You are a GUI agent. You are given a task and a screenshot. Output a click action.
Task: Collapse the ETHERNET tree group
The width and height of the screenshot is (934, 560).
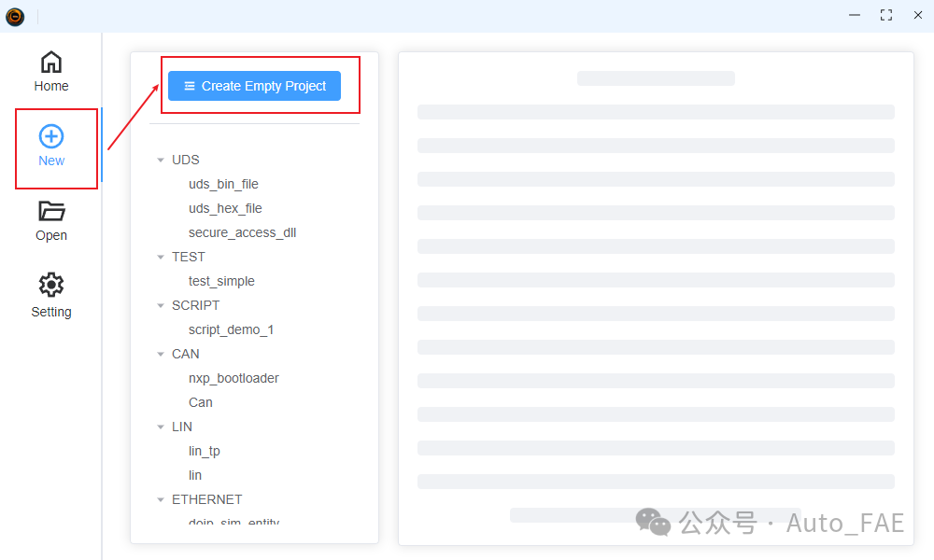161,500
